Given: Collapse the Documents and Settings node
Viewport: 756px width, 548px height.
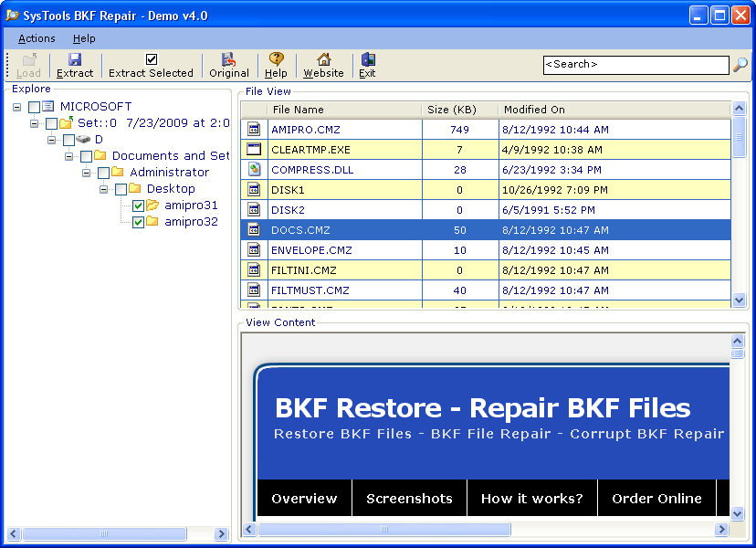Looking at the screenshot, I should coord(69,156).
